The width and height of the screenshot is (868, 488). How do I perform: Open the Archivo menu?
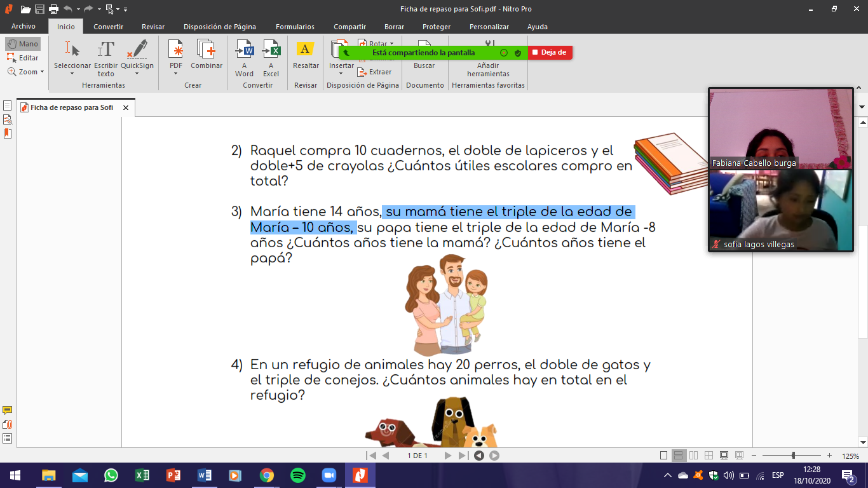pyautogui.click(x=24, y=27)
